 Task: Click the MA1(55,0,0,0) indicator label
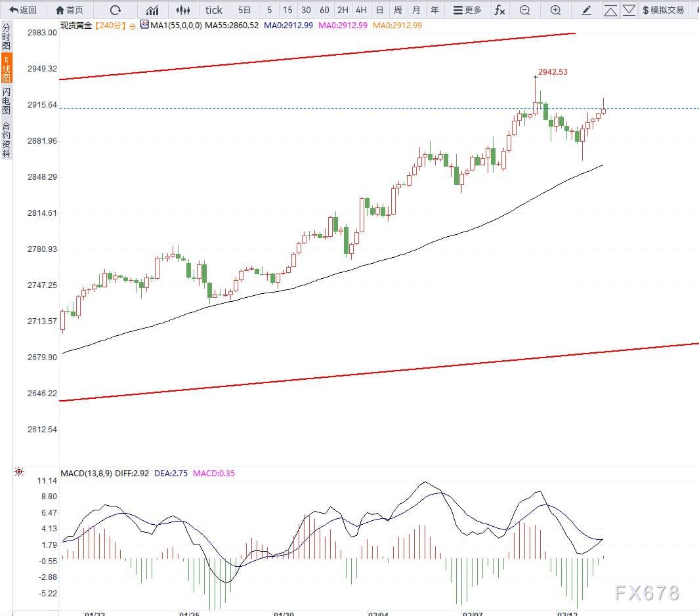click(x=176, y=26)
